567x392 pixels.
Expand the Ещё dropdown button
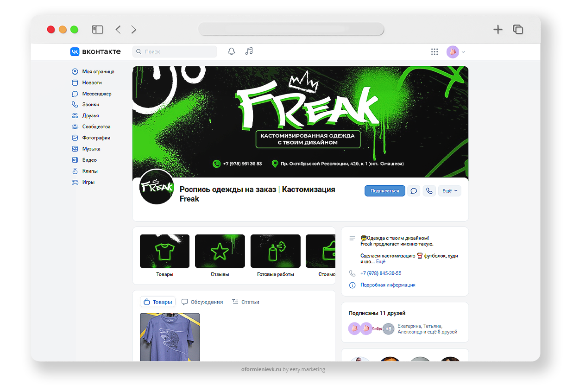tap(449, 191)
